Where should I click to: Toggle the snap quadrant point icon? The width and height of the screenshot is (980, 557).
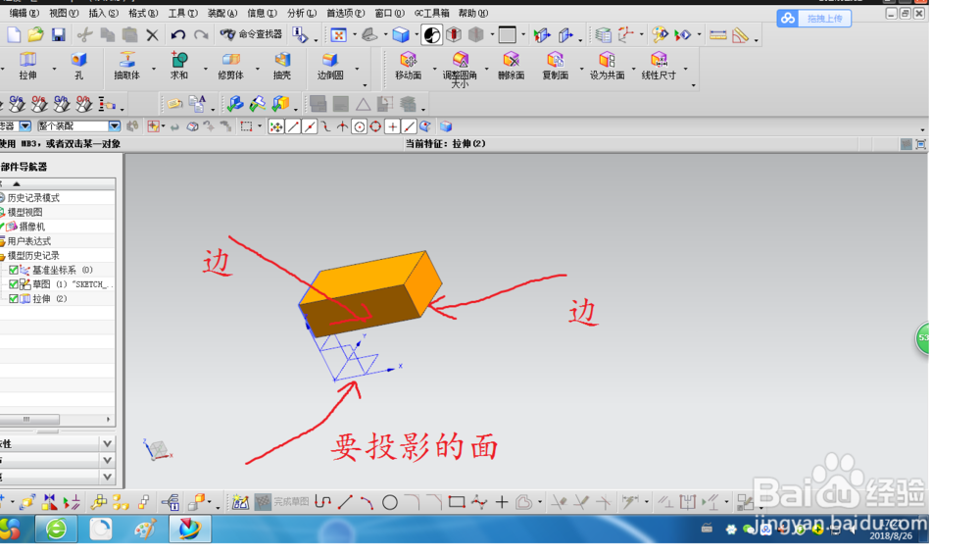[375, 127]
